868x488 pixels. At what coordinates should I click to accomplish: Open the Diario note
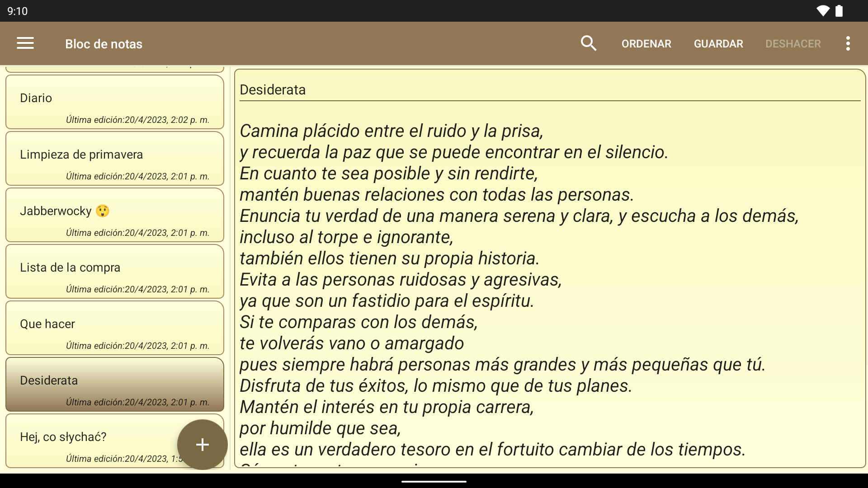pos(114,102)
